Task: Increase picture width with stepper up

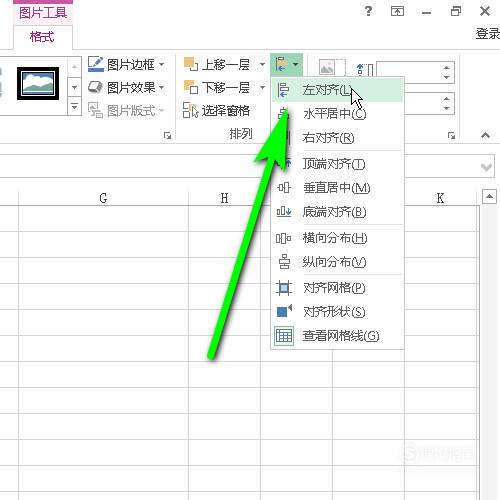Action: [447, 98]
